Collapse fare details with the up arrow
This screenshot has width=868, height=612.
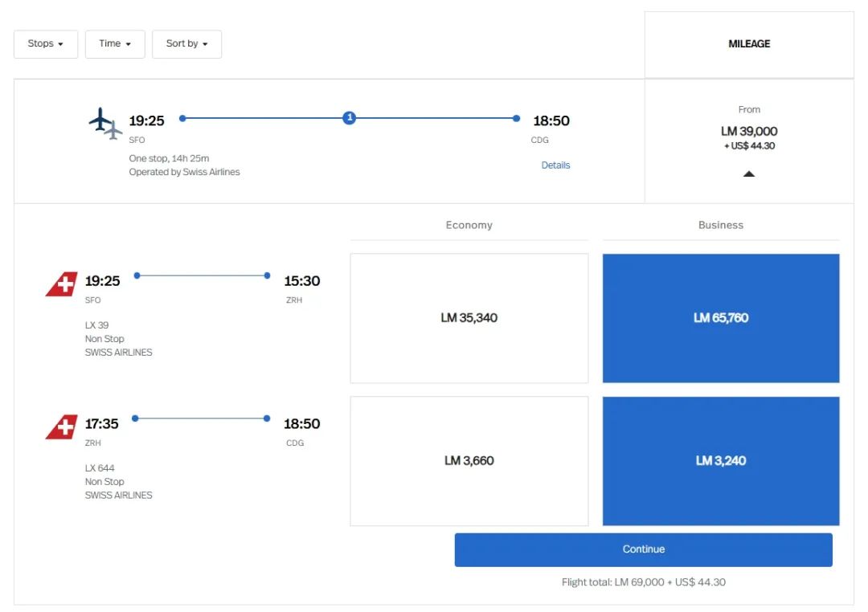coord(748,173)
